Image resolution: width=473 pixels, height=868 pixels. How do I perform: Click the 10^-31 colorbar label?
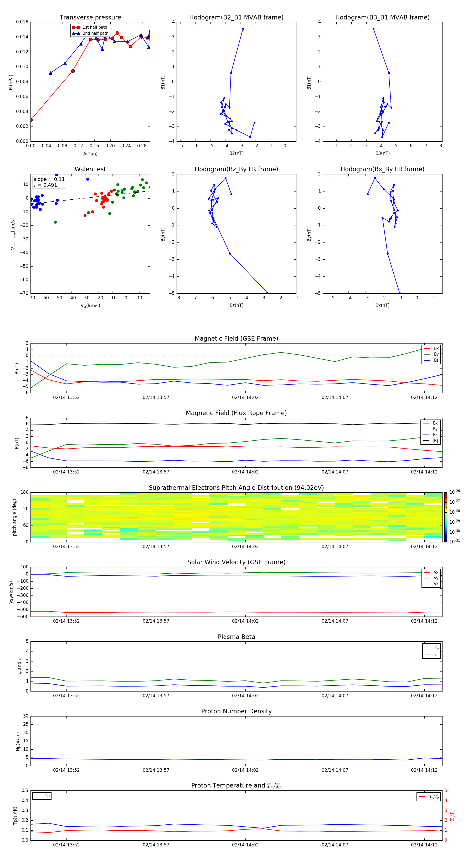[455, 542]
